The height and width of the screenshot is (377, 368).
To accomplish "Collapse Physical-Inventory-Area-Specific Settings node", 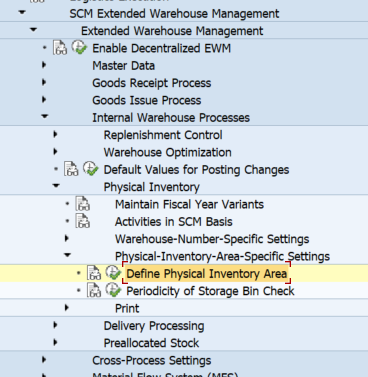I will pyautogui.click(x=67, y=255).
